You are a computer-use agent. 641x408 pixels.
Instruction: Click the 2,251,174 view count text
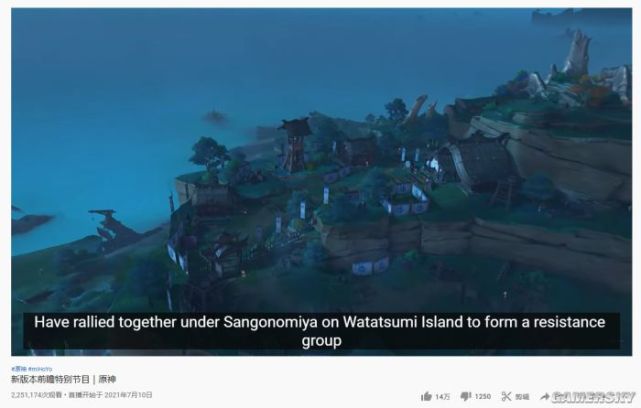click(x=36, y=395)
